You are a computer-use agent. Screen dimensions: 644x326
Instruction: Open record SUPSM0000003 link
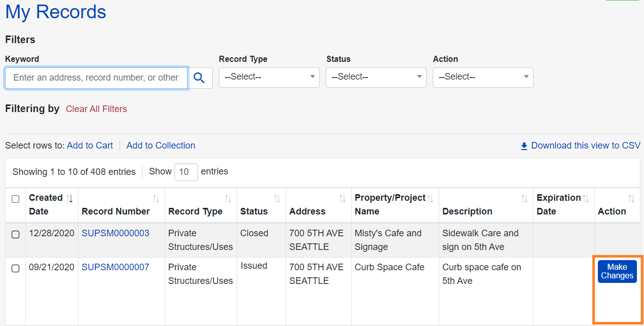click(x=116, y=233)
